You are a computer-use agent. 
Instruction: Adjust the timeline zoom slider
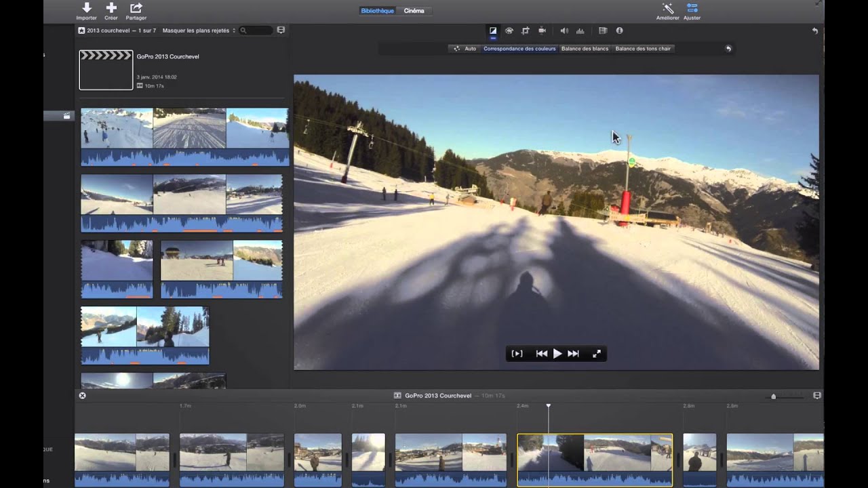[773, 396]
